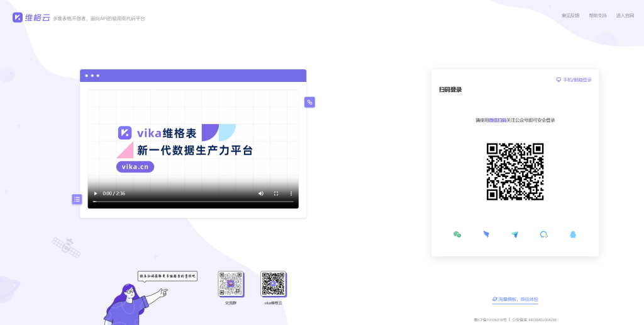The image size is (644, 325).
Task: Click the 公安备案 44030402004286 footer link
Action: 535,320
